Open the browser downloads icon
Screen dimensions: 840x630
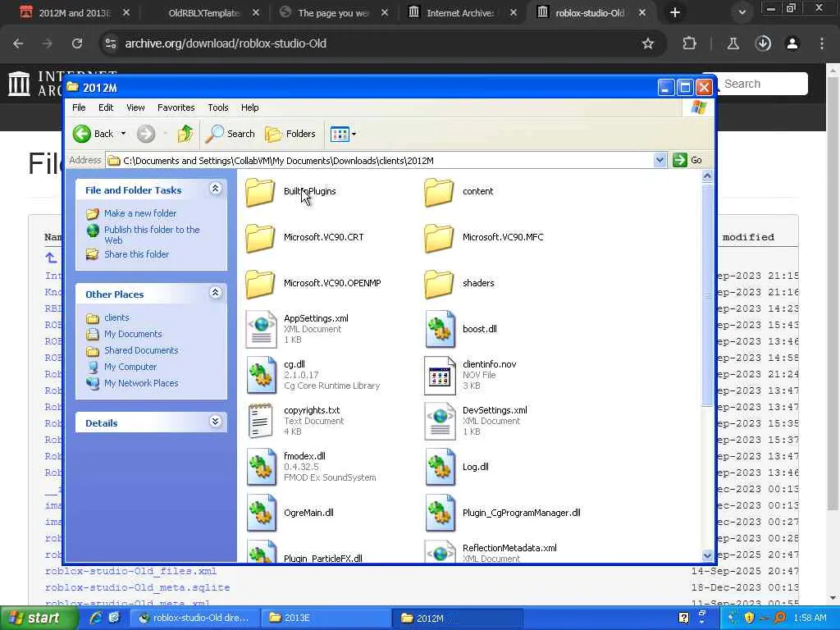(763, 43)
